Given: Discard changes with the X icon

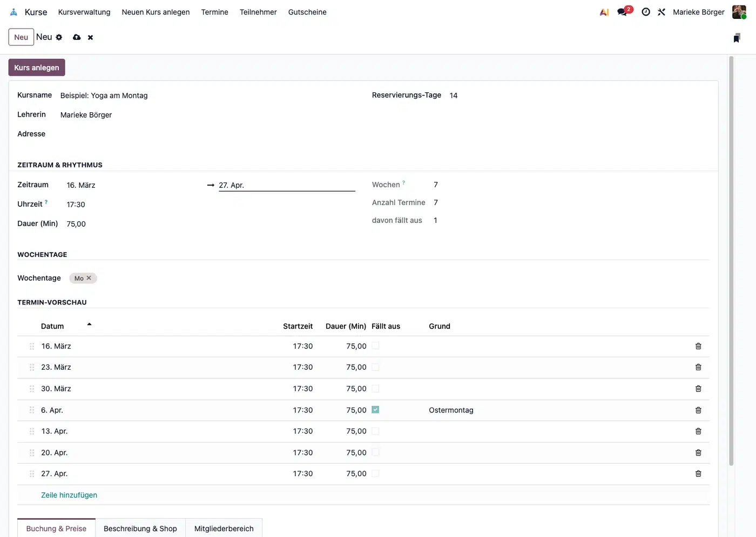Looking at the screenshot, I should coord(90,37).
